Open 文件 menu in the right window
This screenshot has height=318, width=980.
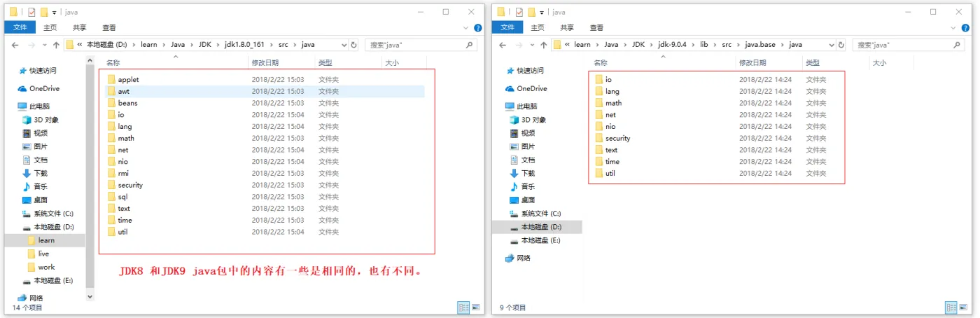click(507, 28)
